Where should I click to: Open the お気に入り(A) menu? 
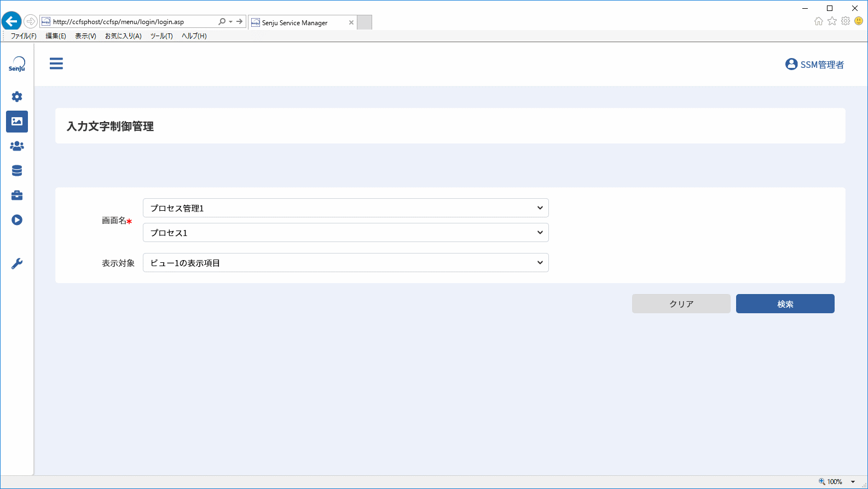click(123, 36)
